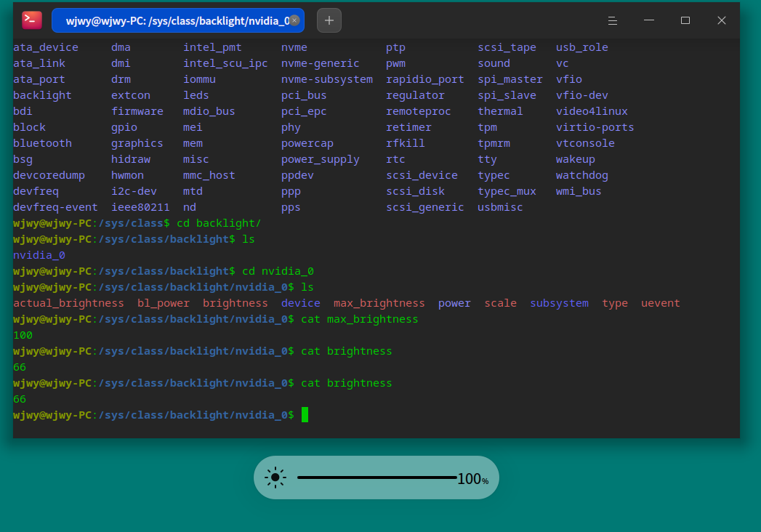Click the 100% brightness percentage label

473,479
